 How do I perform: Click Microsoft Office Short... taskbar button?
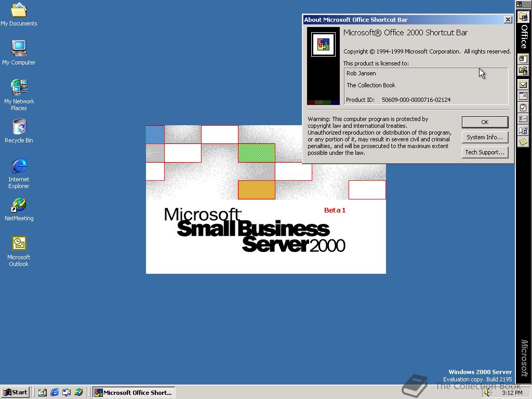134,393
